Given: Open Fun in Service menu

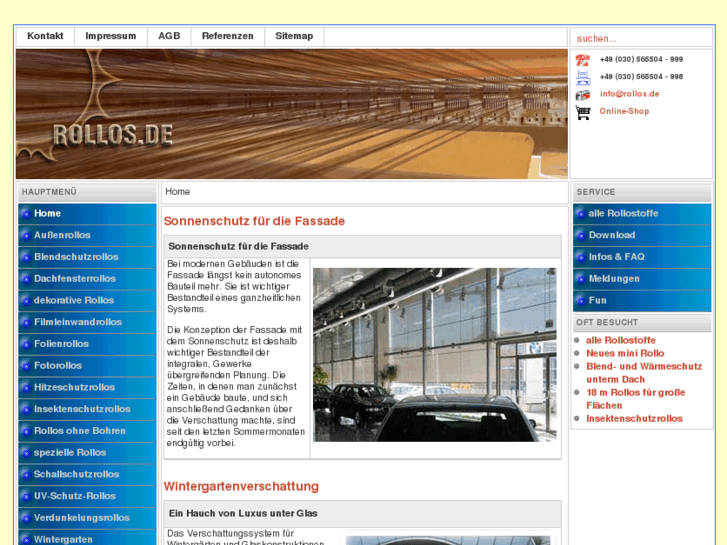Looking at the screenshot, I should click(642, 301).
